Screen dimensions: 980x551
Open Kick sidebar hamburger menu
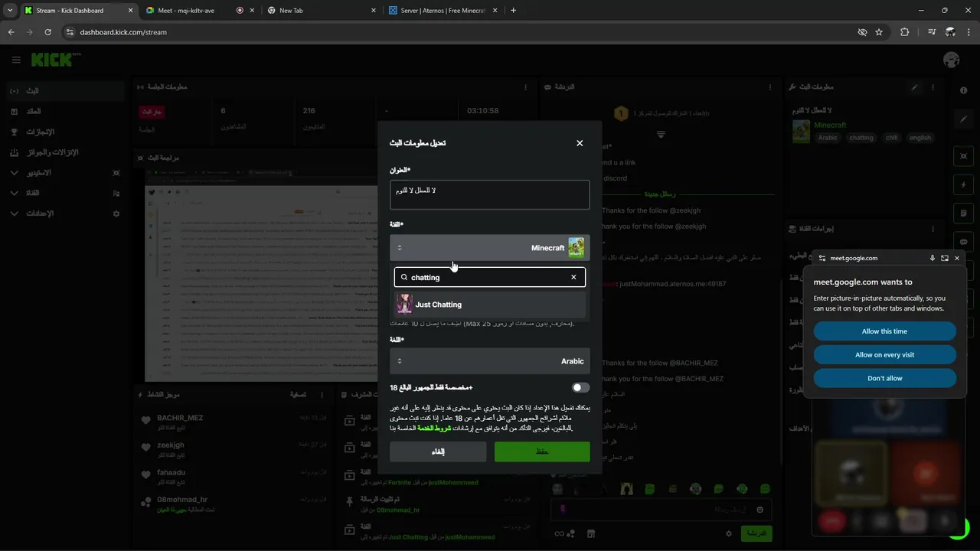point(16,60)
